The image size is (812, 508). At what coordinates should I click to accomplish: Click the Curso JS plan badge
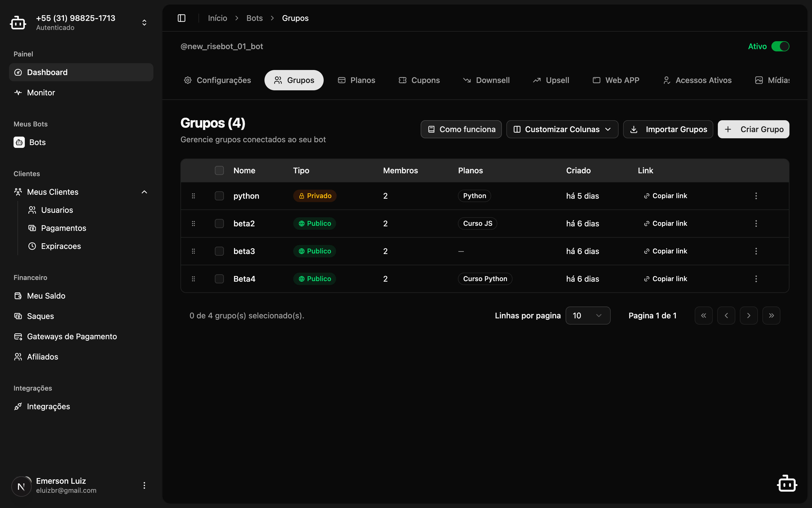477,224
